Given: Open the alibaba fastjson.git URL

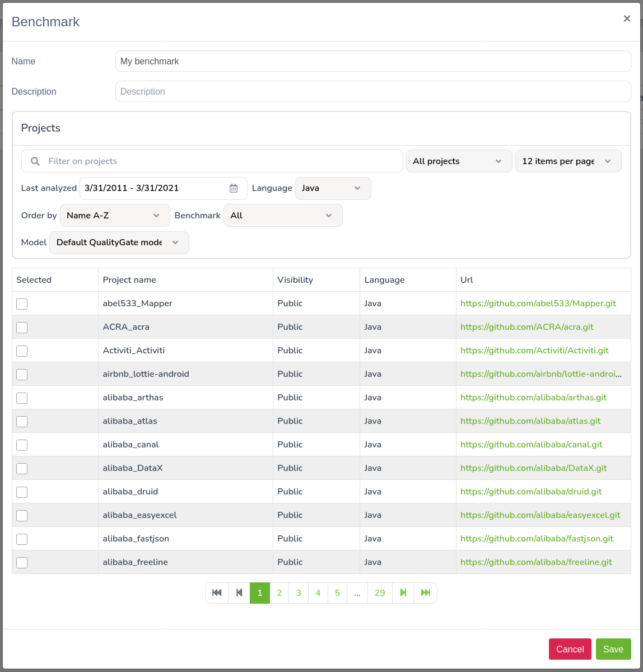Looking at the screenshot, I should tap(537, 539).
